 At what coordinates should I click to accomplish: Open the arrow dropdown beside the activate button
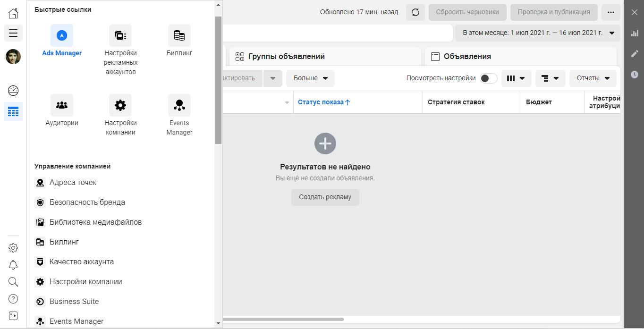(273, 78)
